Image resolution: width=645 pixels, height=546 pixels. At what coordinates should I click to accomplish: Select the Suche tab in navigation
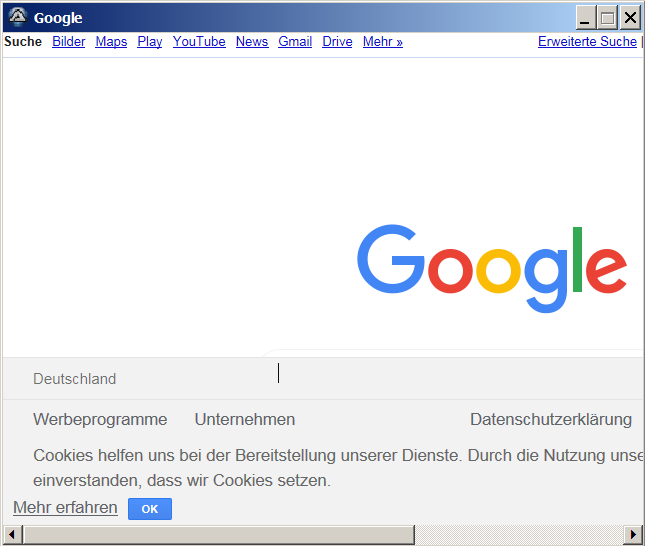(23, 42)
